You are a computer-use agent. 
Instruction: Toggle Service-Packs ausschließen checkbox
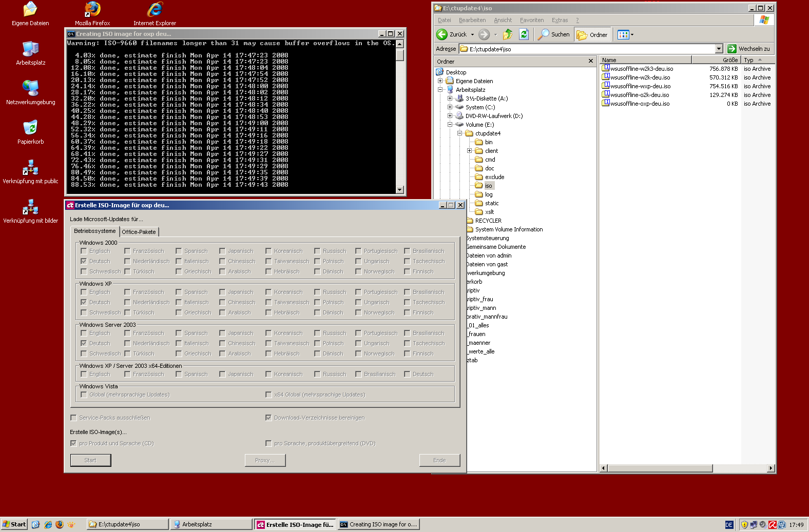coord(73,418)
